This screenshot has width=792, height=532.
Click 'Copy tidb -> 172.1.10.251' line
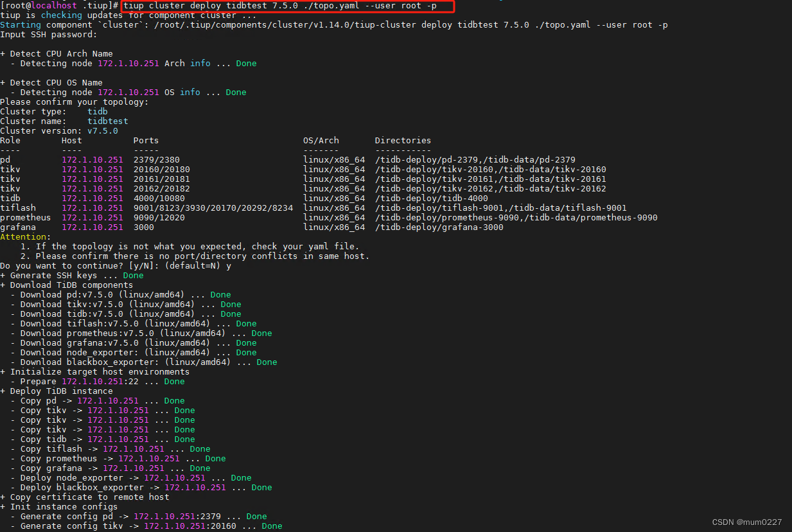pos(103,439)
